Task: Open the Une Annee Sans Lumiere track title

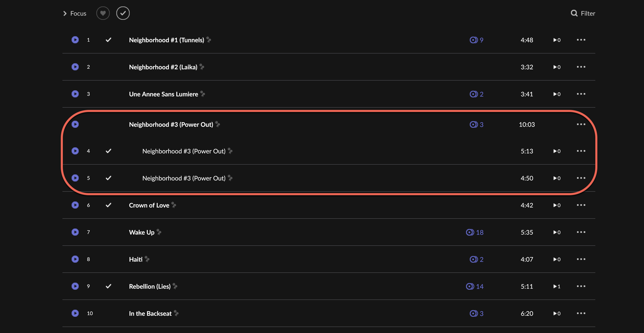Action: point(164,94)
